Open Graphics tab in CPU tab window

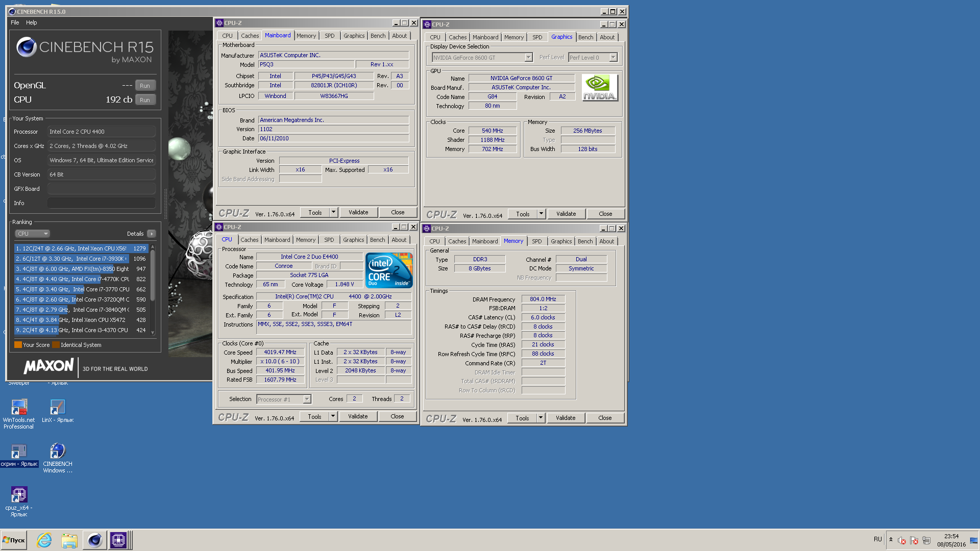coord(353,240)
